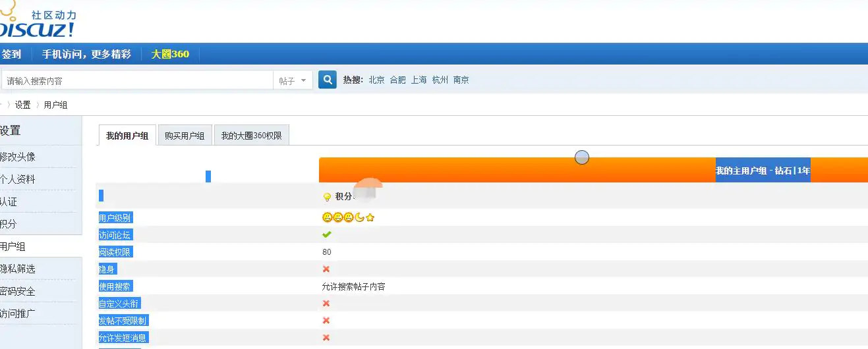Click the 我的主用户组 - 钻石|1年 header
868x349 pixels.
pos(763,171)
